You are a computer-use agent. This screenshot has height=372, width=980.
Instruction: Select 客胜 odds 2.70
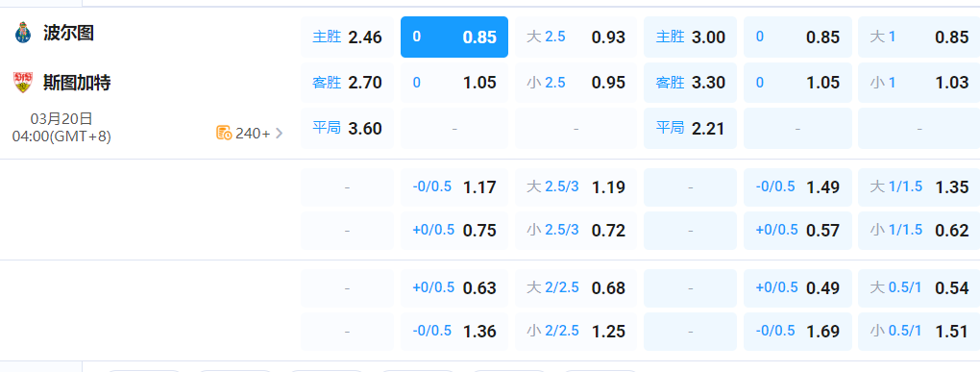point(348,82)
